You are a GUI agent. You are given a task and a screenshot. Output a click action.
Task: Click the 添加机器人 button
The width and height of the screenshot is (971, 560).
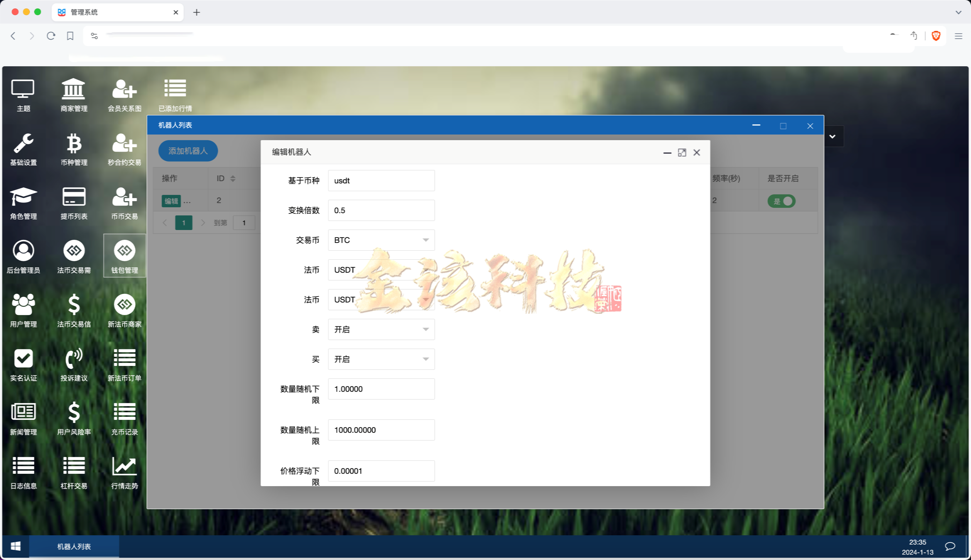coord(187,151)
